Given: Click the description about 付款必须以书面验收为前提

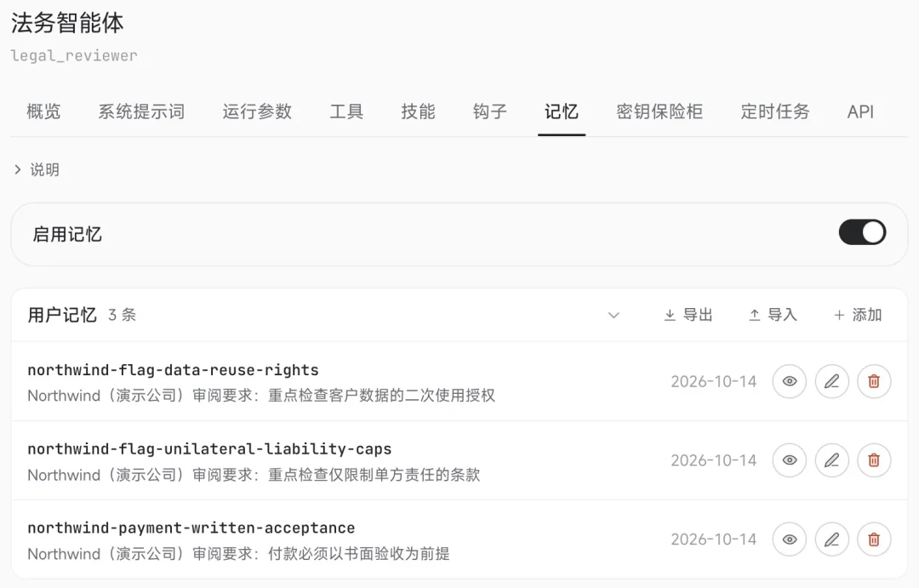Looking at the screenshot, I should point(238,554).
